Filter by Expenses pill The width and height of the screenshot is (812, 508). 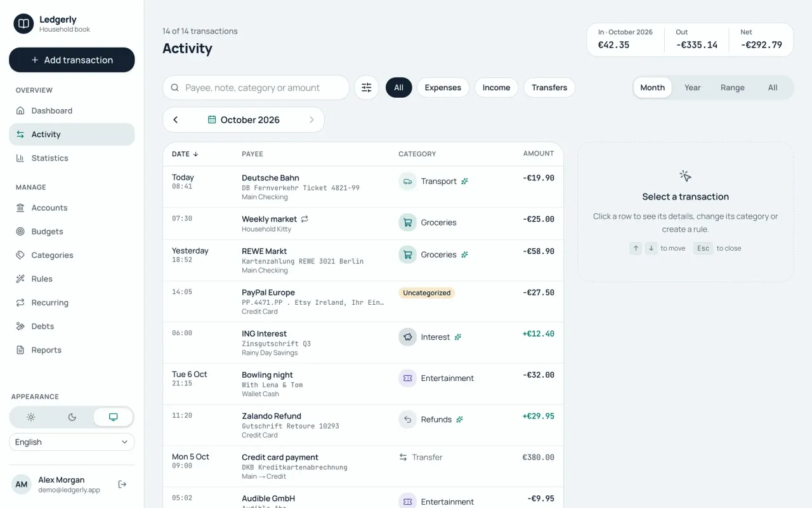coord(443,88)
